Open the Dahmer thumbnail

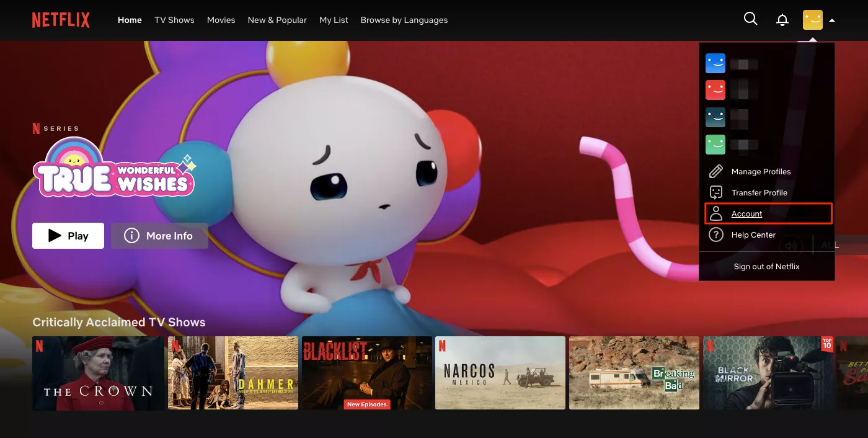pyautogui.click(x=233, y=373)
